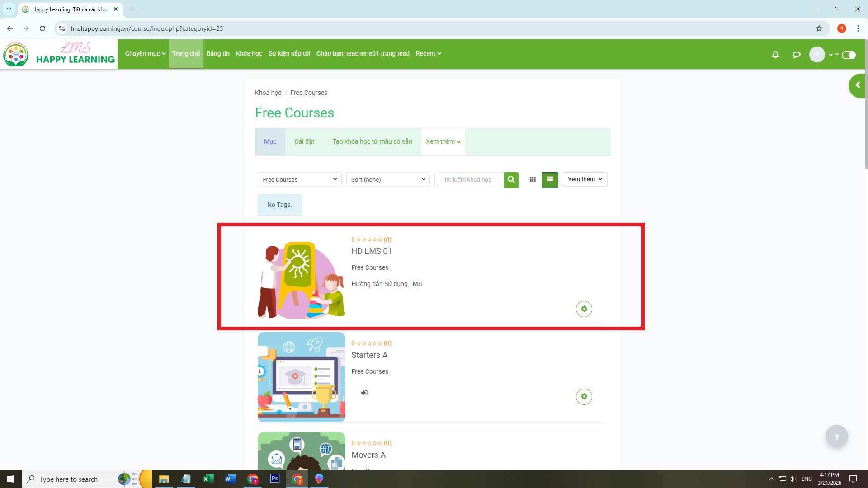Click the notifications bell icon
The height and width of the screenshot is (488, 868).
pos(775,55)
